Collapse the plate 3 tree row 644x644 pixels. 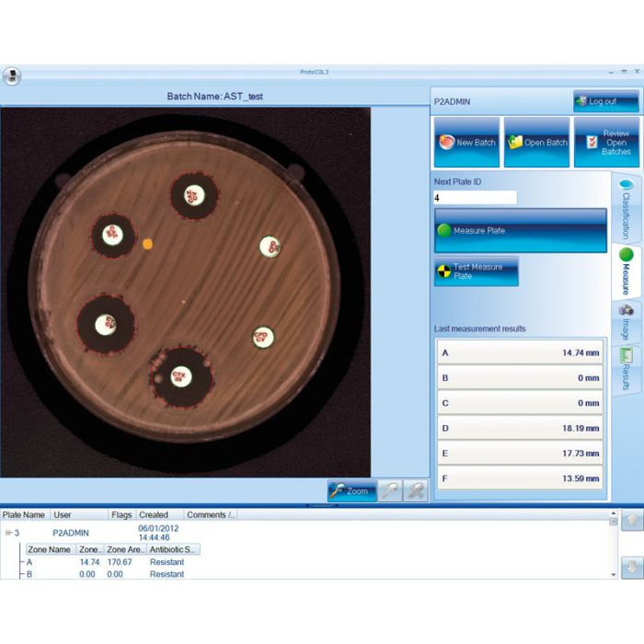8,533
